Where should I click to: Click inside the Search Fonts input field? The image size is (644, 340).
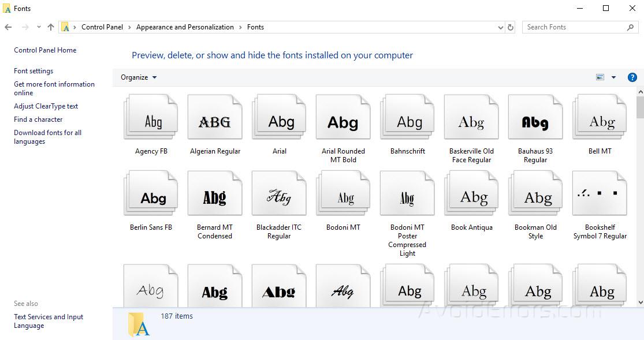click(x=572, y=27)
